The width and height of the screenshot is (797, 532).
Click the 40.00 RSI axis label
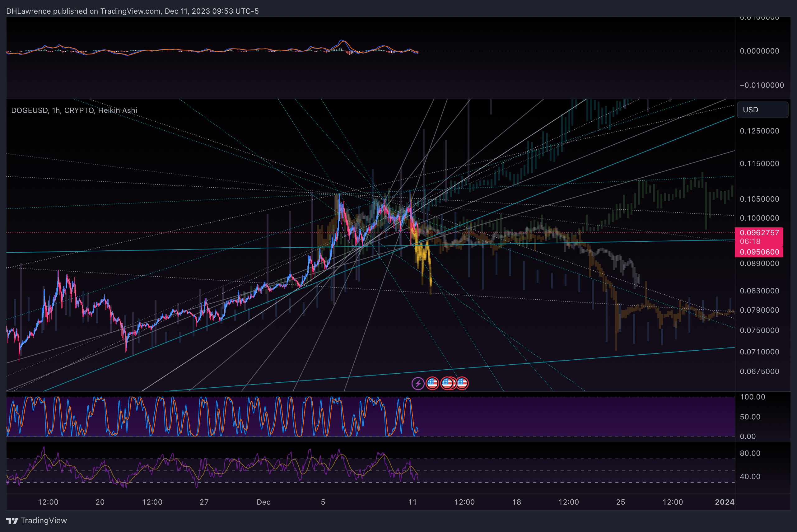750,477
